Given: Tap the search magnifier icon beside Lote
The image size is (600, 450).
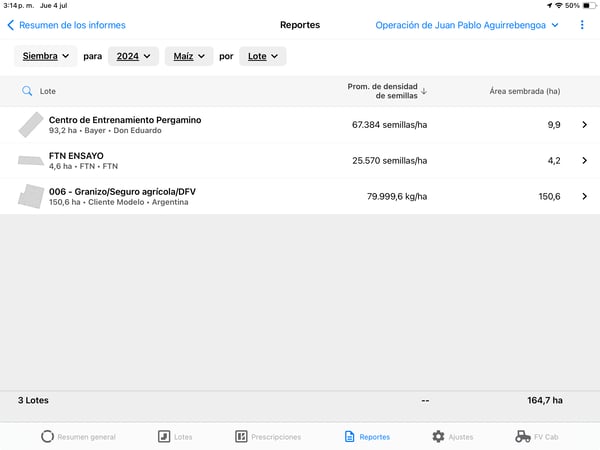Looking at the screenshot, I should coord(27,91).
